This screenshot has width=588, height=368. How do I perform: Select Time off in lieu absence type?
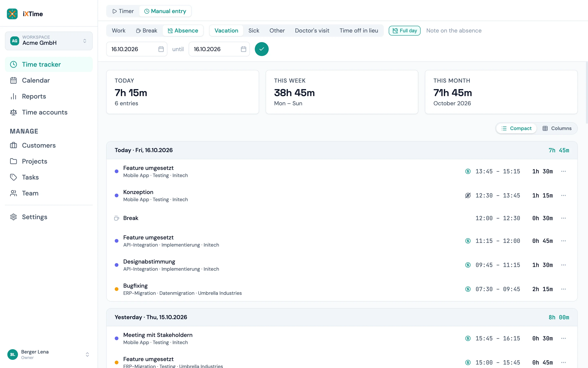pos(359,31)
